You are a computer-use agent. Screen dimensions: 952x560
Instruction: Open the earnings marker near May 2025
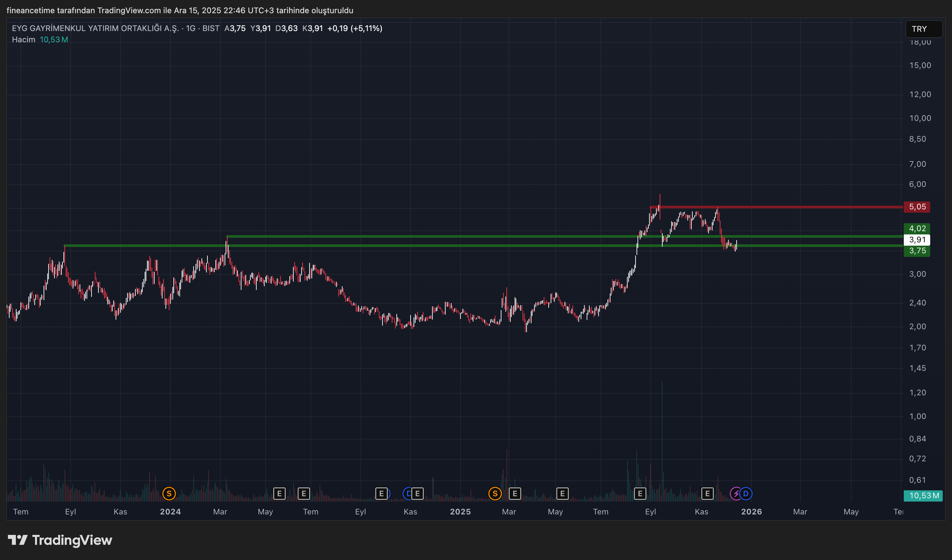tap(562, 494)
